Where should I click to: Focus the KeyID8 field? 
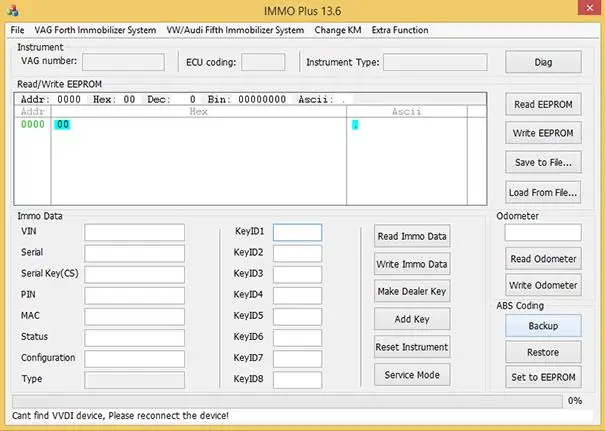pos(297,380)
